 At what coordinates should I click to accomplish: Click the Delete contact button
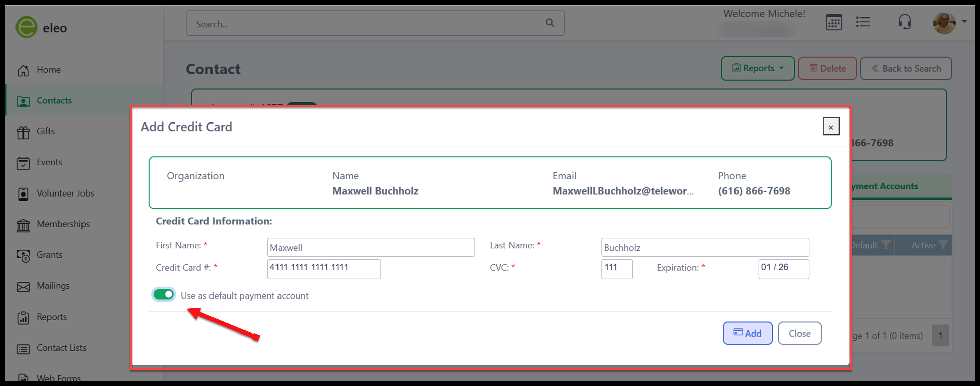(827, 68)
